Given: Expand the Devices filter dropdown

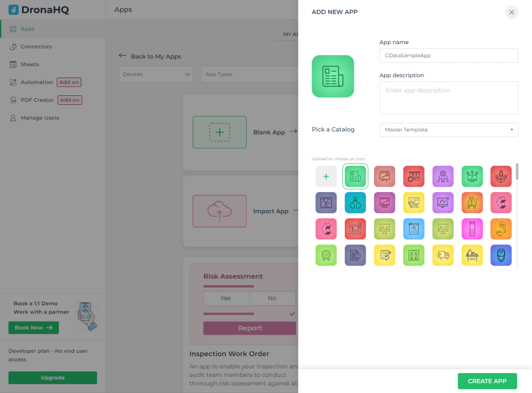Looking at the screenshot, I should tap(156, 74).
